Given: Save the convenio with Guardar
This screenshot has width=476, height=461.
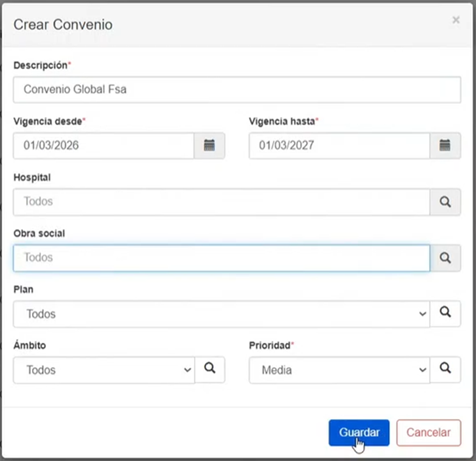Looking at the screenshot, I should point(359,433).
